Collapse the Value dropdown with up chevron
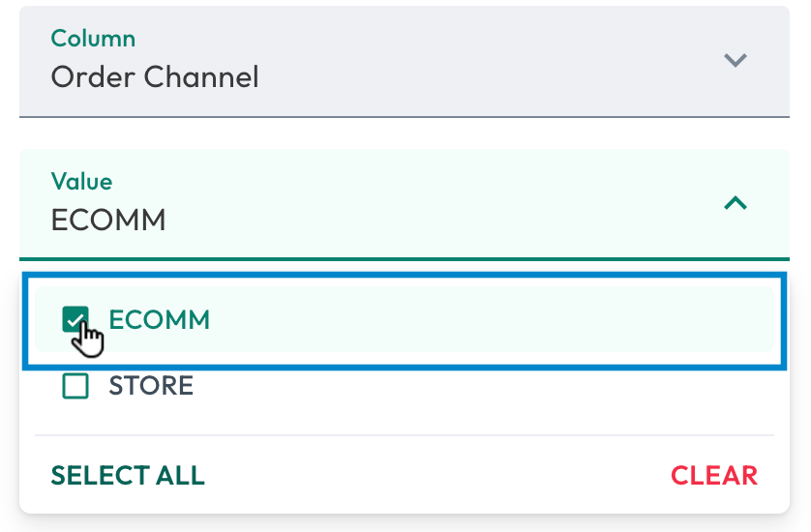 click(735, 203)
